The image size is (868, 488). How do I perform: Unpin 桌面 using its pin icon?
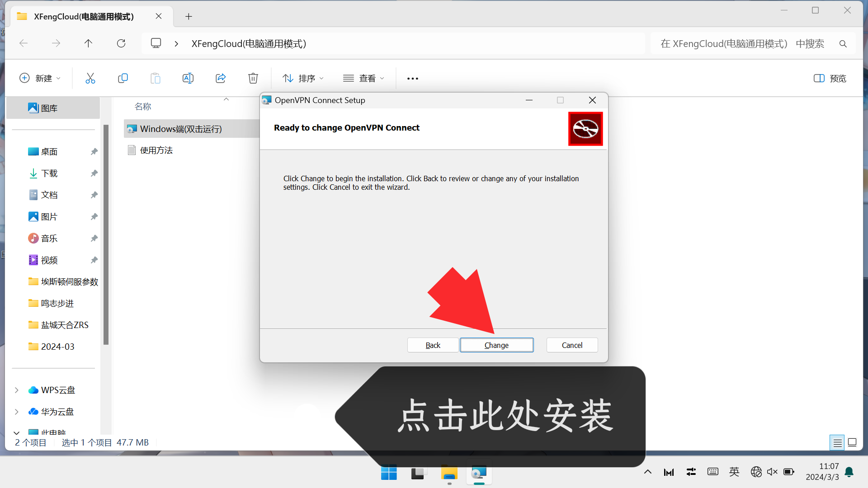point(94,151)
